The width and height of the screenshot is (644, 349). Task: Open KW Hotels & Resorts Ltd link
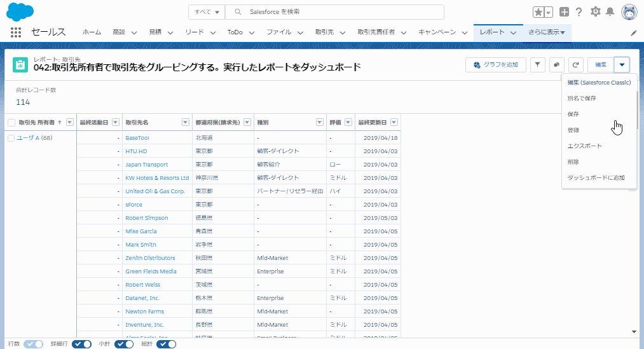[x=157, y=178]
